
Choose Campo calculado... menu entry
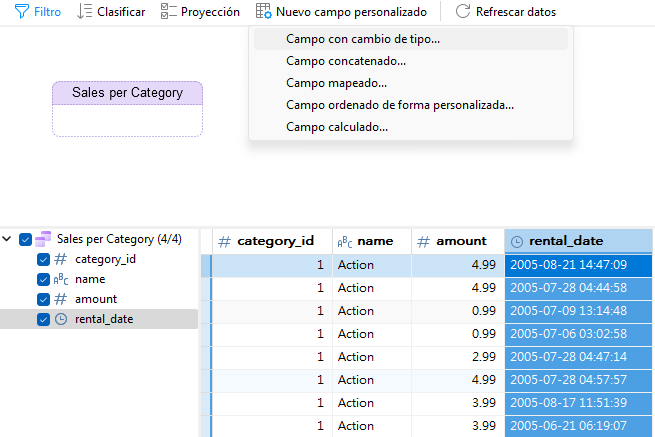click(x=411, y=127)
